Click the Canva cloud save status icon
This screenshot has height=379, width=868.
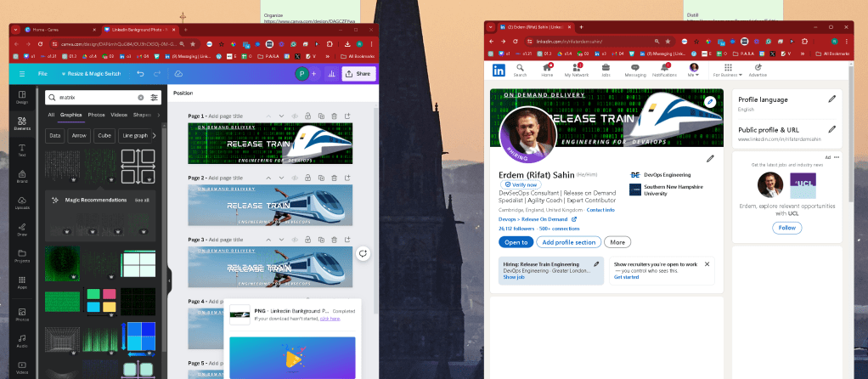pos(179,74)
